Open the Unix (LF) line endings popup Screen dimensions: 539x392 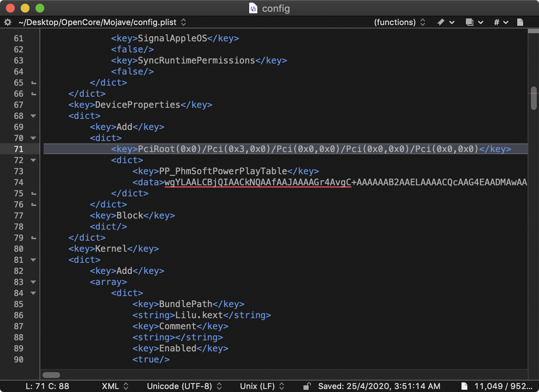click(x=262, y=386)
